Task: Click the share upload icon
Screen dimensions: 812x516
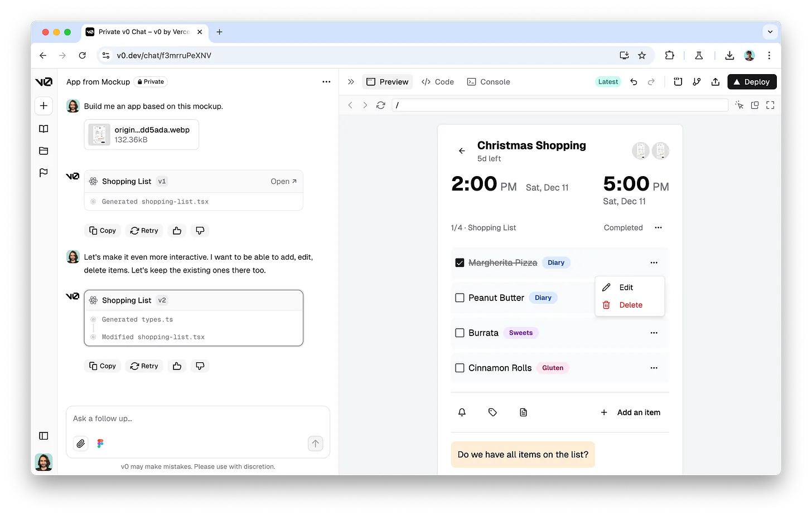Action: pos(716,82)
